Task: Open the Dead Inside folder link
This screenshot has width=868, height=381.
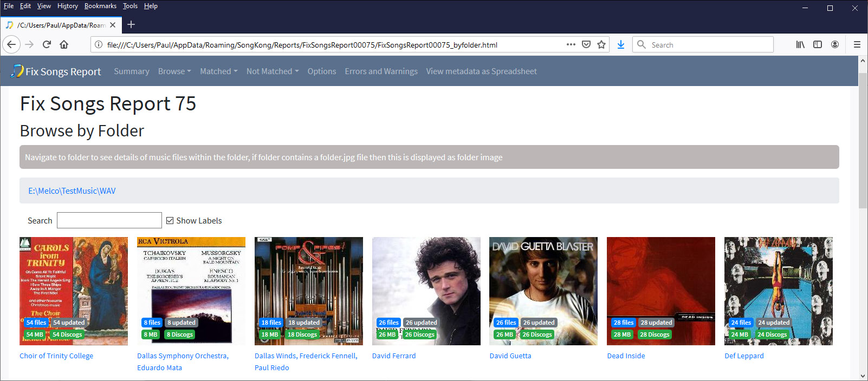Action: [x=626, y=356]
